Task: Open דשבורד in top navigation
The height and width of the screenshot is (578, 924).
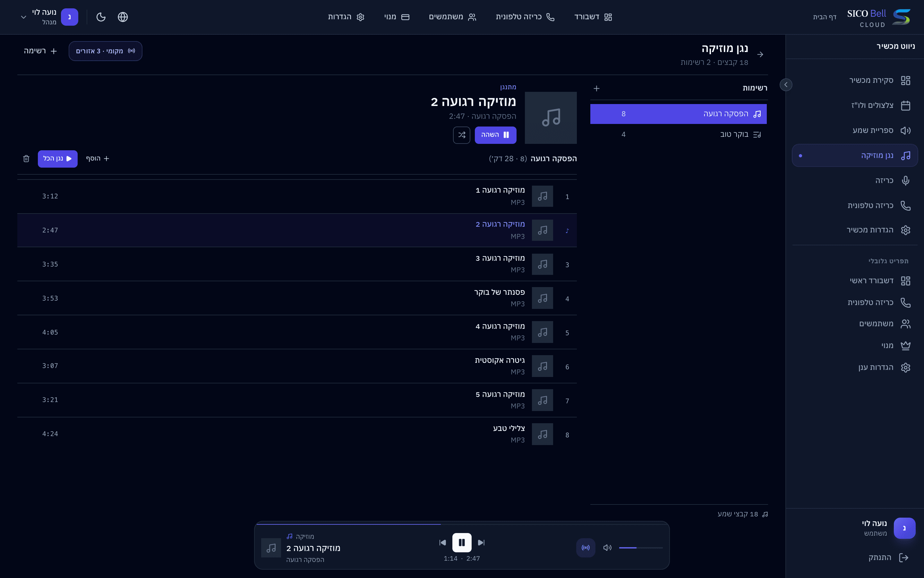Action: 593,17
